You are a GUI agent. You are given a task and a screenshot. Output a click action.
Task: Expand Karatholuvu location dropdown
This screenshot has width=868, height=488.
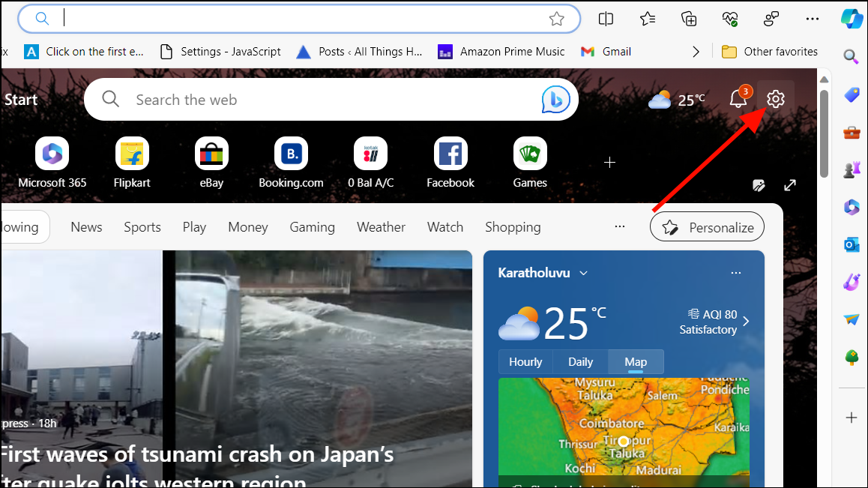[583, 273]
